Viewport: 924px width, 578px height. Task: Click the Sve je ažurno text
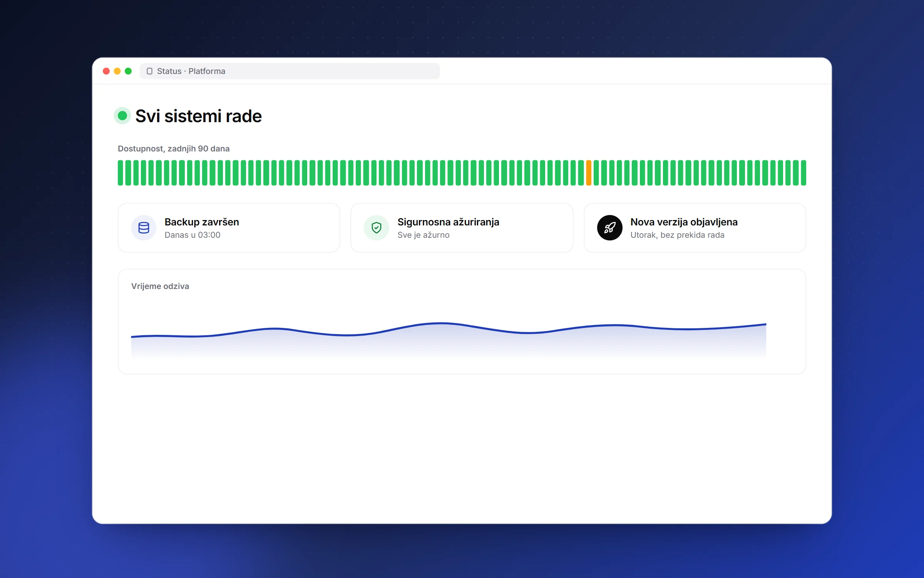(423, 235)
